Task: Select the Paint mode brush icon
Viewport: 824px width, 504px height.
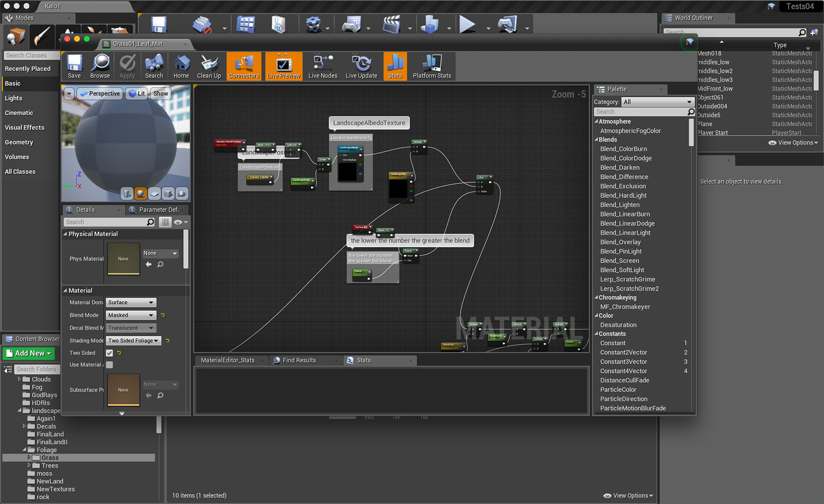Action: (41, 37)
